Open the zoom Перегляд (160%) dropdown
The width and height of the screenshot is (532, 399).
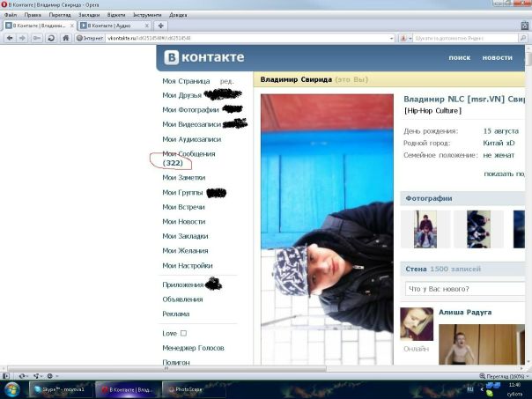pos(505,376)
